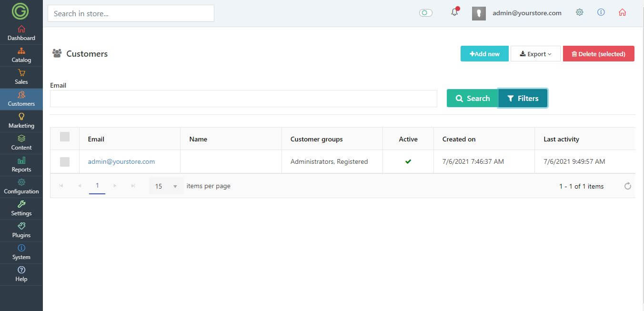Toggle the green switch in top bar
Viewport: 644px width, 311px height.
pyautogui.click(x=426, y=13)
